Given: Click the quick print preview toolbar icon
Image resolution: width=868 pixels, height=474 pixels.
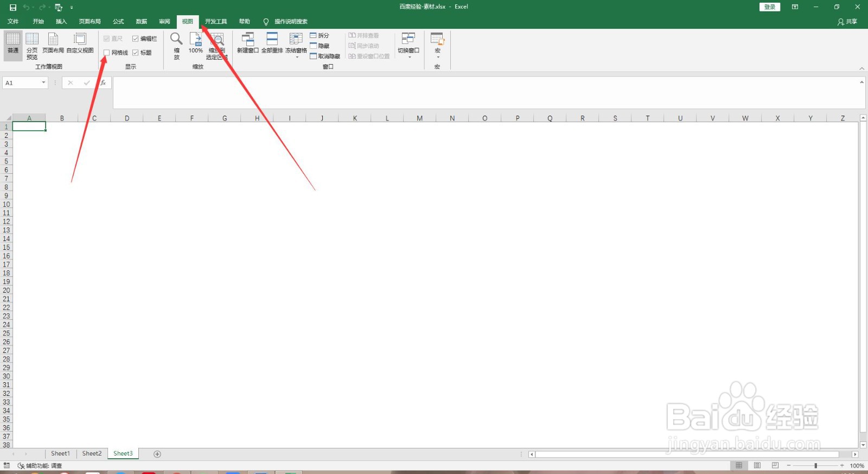Looking at the screenshot, I should pyautogui.click(x=59, y=8).
